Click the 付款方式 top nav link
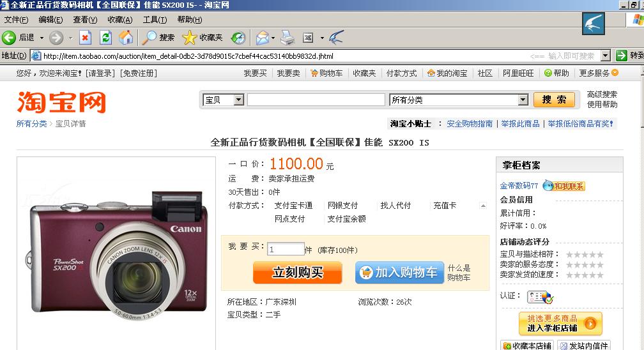Image resolution: width=644 pixels, height=350 pixels. pyautogui.click(x=401, y=73)
